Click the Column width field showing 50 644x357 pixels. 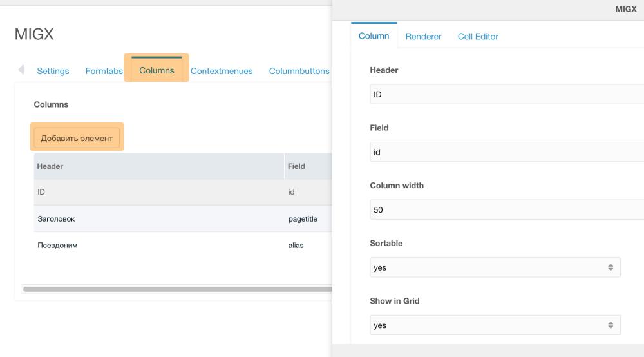pyautogui.click(x=507, y=210)
